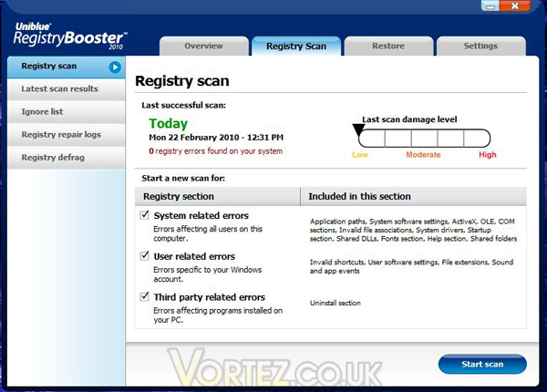Click the System related errors label
Viewport: 547px width, 392px height.
[x=201, y=215]
